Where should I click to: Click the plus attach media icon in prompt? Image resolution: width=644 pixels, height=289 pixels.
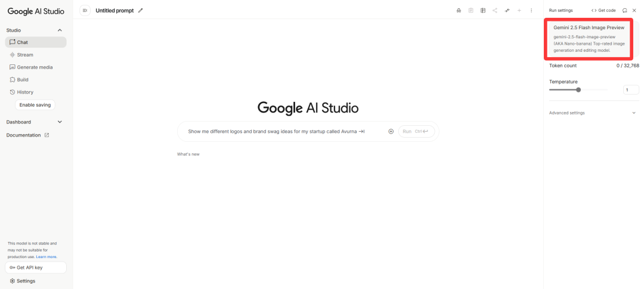(391, 131)
